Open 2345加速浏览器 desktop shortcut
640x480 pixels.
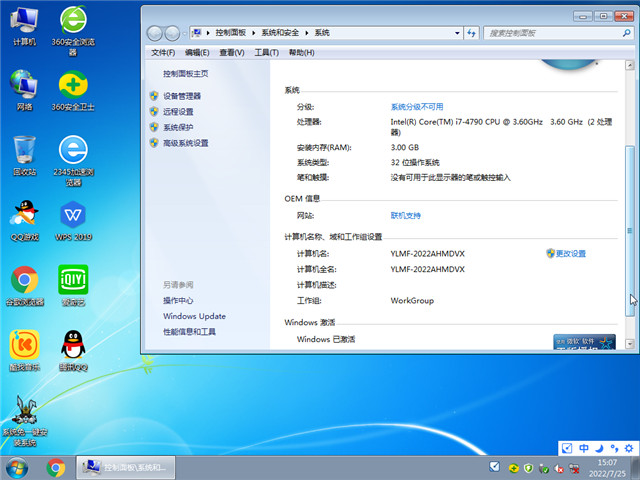click(x=73, y=161)
